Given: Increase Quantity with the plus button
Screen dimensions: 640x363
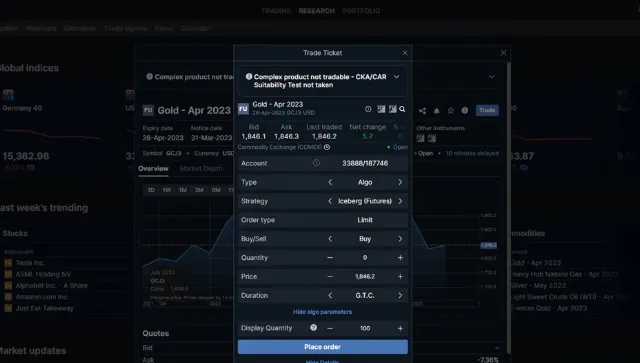Looking at the screenshot, I should [400, 258].
